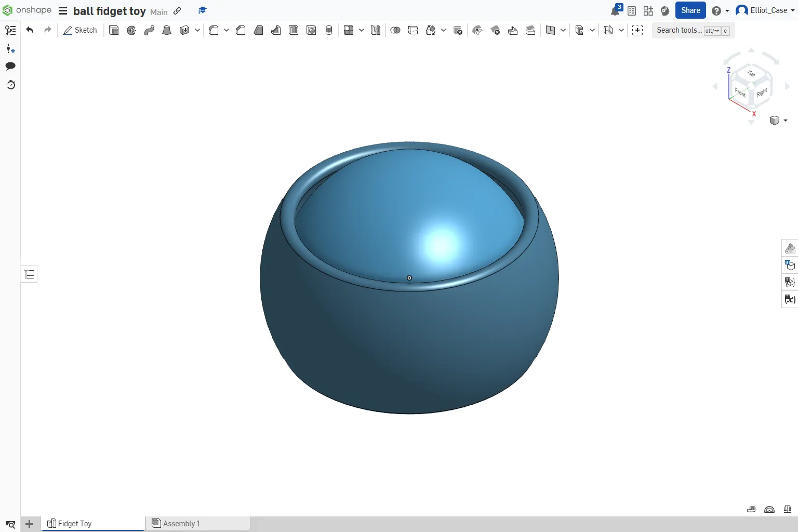The height and width of the screenshot is (532, 798).
Task: Select the Sweep tool
Action: coord(149,30)
